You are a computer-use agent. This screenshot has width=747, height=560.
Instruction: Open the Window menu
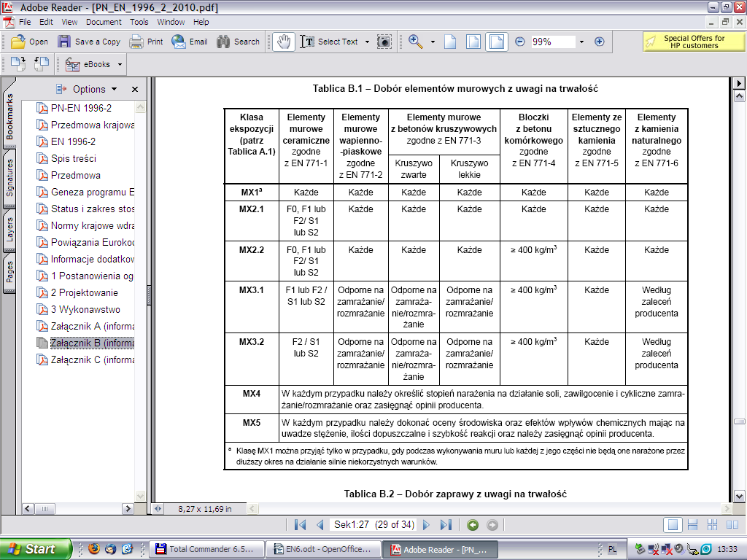pyautogui.click(x=171, y=22)
